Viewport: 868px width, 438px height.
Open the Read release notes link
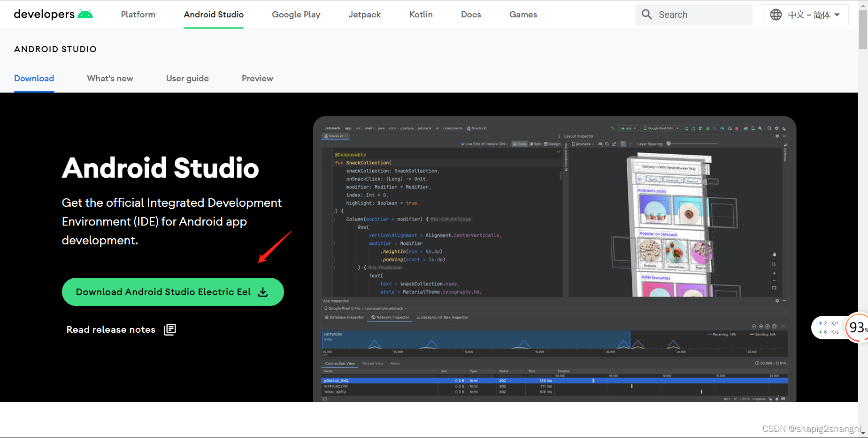pos(111,329)
